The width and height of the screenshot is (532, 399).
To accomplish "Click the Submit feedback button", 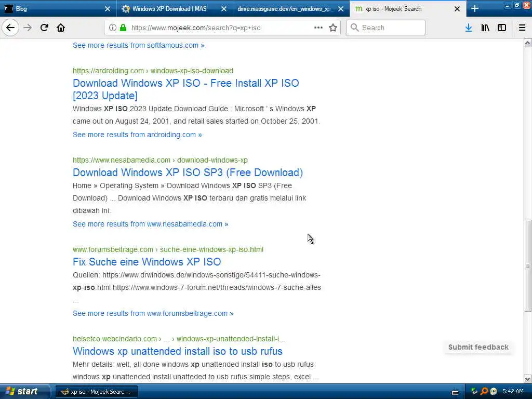I will click(478, 347).
